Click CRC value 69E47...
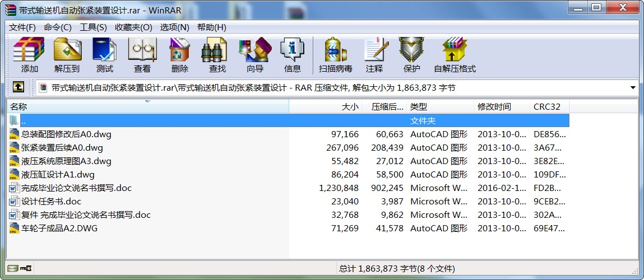This screenshot has height=280, width=644. 549,228
